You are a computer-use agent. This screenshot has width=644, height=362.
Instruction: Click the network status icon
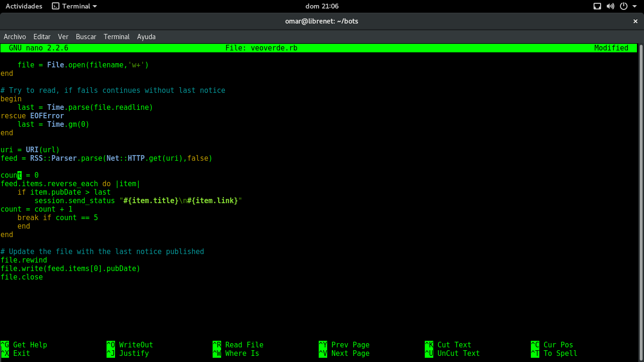pyautogui.click(x=597, y=6)
